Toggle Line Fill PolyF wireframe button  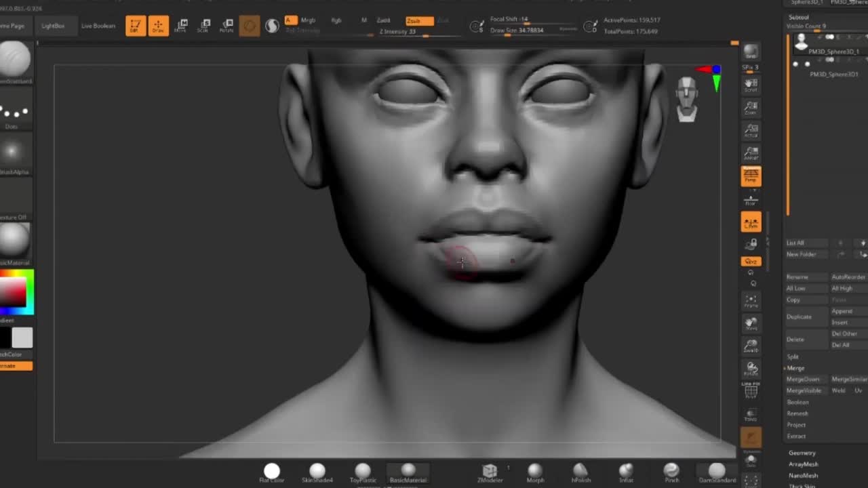[x=751, y=390]
